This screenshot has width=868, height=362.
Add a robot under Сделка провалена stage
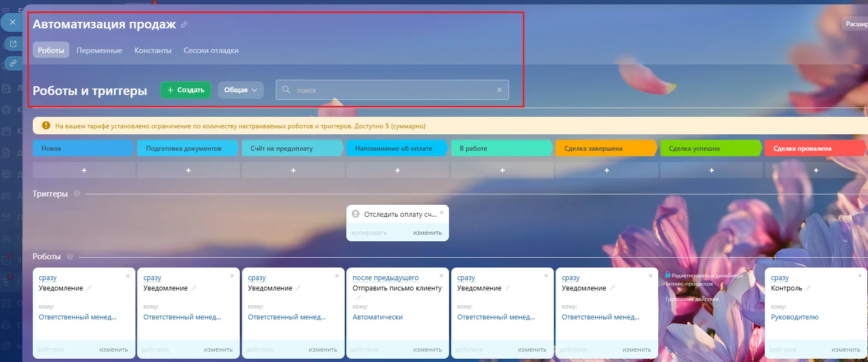pos(816,170)
